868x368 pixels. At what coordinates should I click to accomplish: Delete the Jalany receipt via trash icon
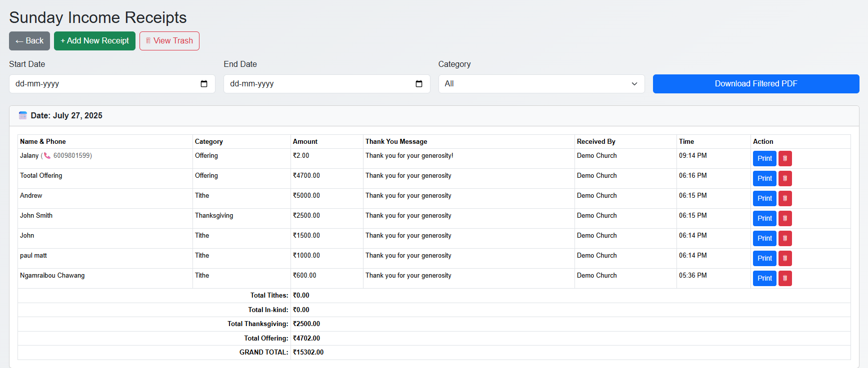[x=785, y=158]
